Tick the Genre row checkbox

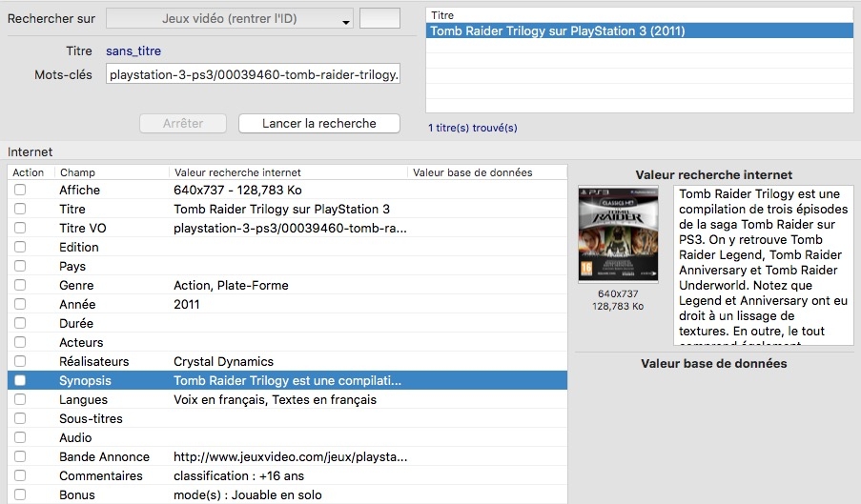(20, 286)
